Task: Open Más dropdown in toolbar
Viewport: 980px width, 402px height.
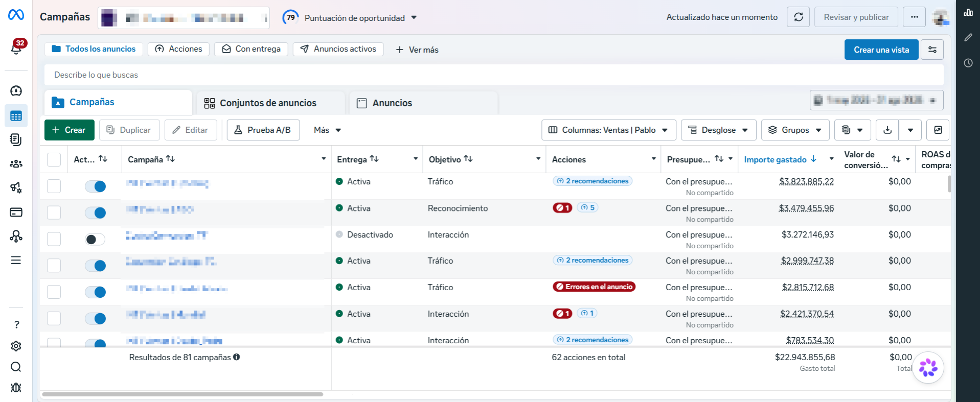Action: 327,130
